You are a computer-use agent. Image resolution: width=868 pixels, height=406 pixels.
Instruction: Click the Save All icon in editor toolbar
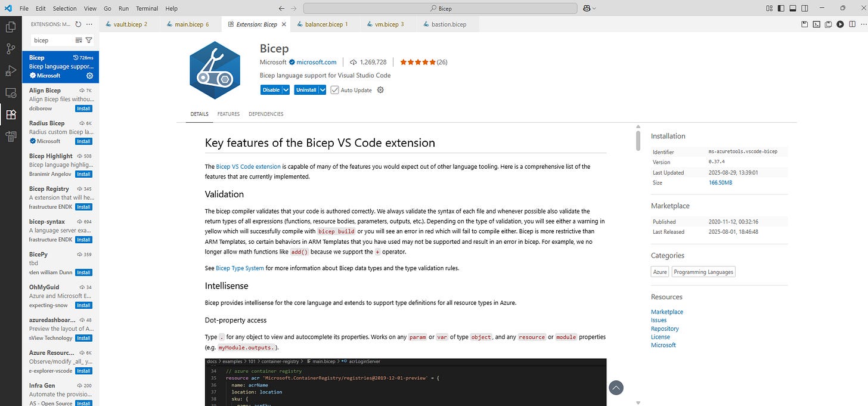(828, 24)
